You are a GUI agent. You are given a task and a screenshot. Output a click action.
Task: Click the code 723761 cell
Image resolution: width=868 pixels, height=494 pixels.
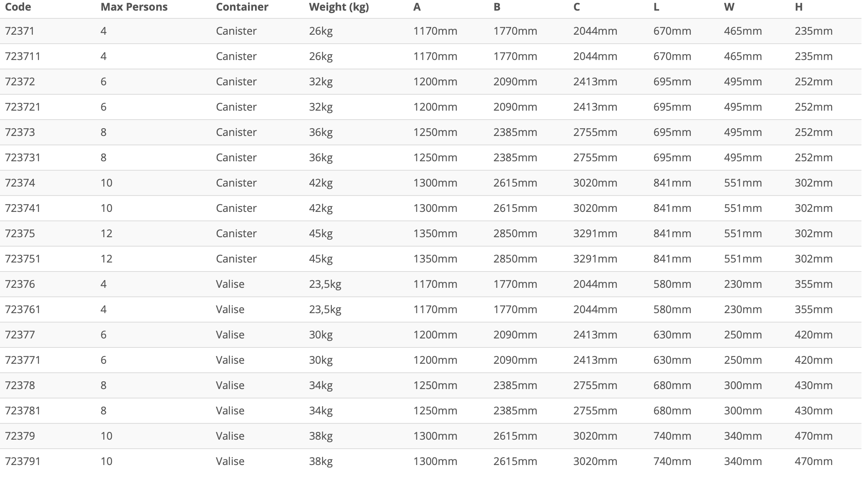[x=23, y=309]
